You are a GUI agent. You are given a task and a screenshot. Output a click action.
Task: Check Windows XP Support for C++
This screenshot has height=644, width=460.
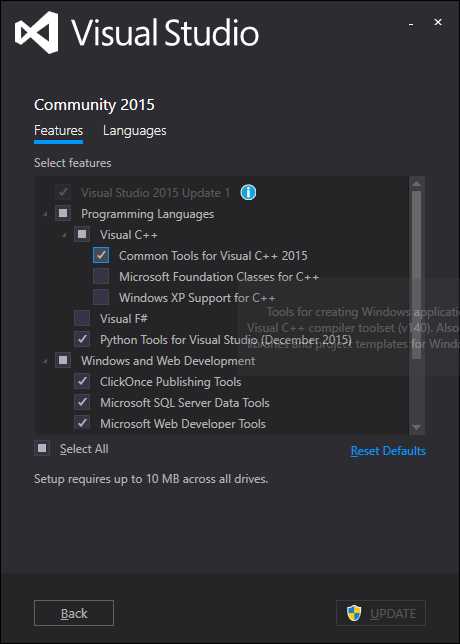pos(101,297)
